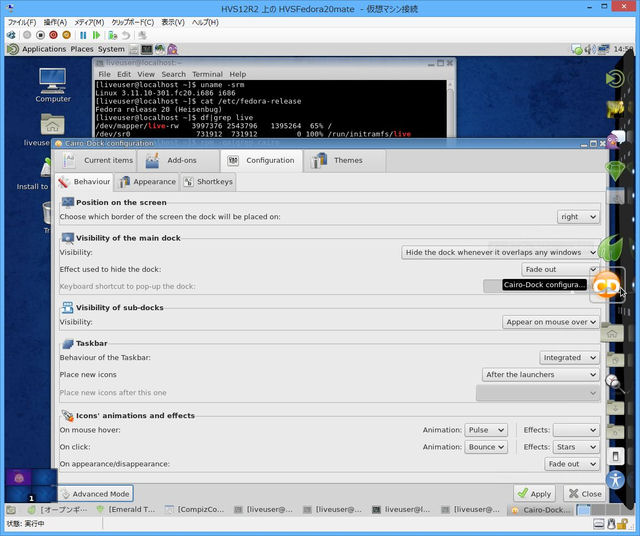The image size is (640, 536).
Task: Switch to Current items tab
Action: click(98, 160)
